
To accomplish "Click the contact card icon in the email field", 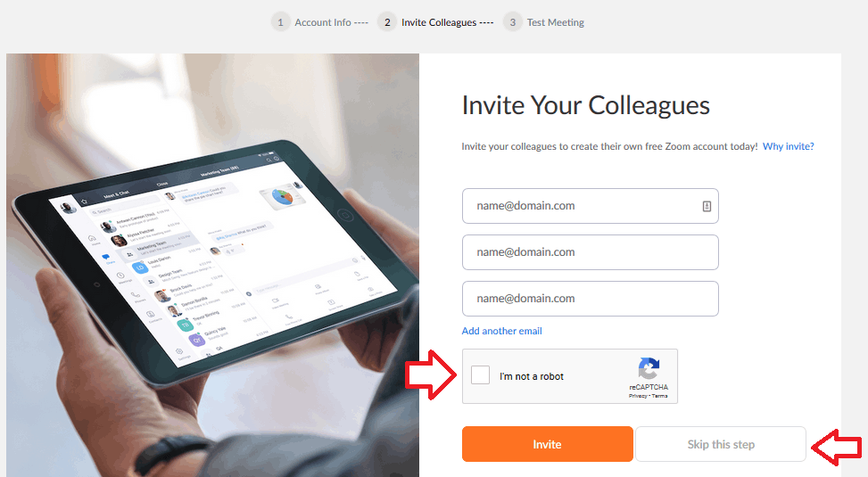I will [x=707, y=206].
